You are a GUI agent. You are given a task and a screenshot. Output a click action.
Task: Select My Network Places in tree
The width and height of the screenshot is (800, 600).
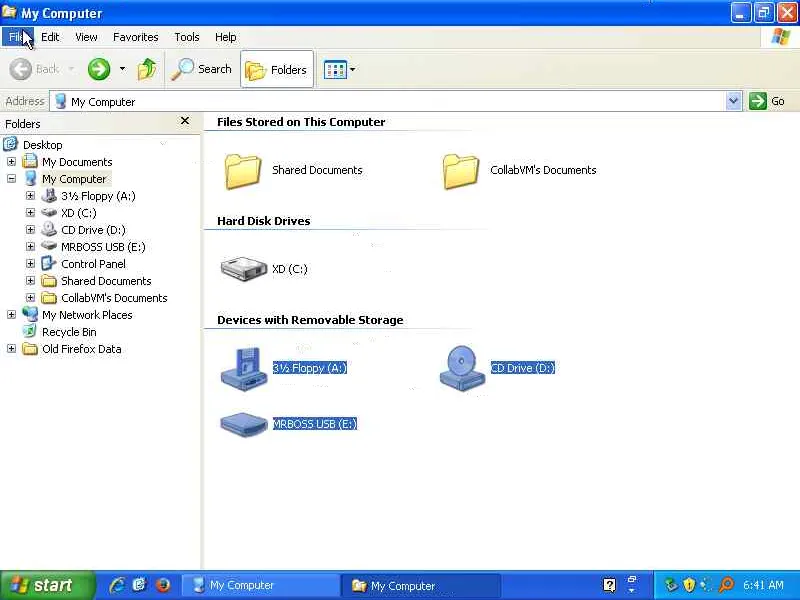pyautogui.click(x=87, y=315)
